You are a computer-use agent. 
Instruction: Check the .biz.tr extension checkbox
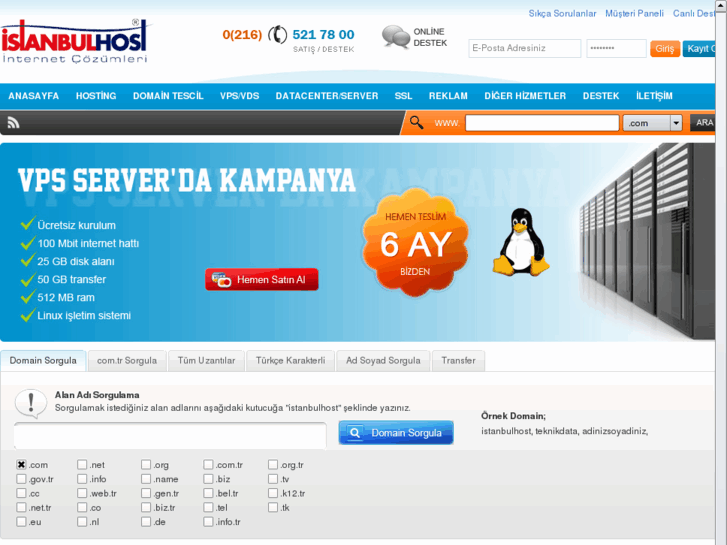146,507
